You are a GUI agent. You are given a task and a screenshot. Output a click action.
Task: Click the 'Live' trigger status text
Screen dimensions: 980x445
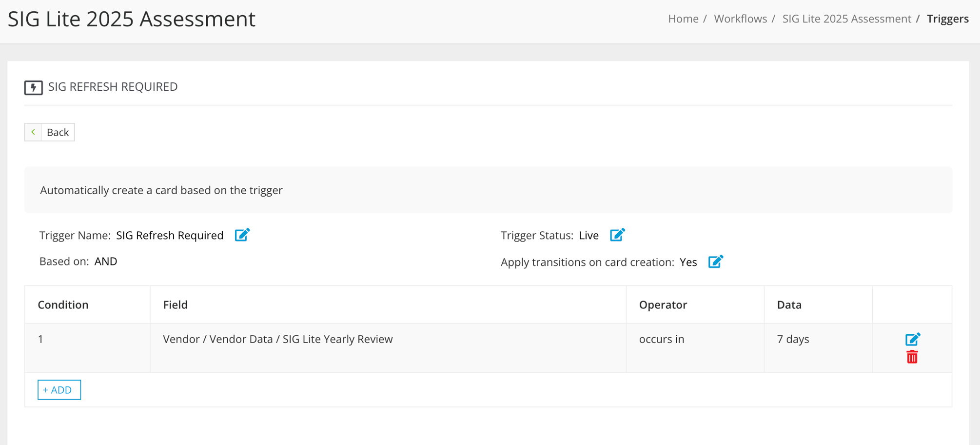tap(588, 235)
